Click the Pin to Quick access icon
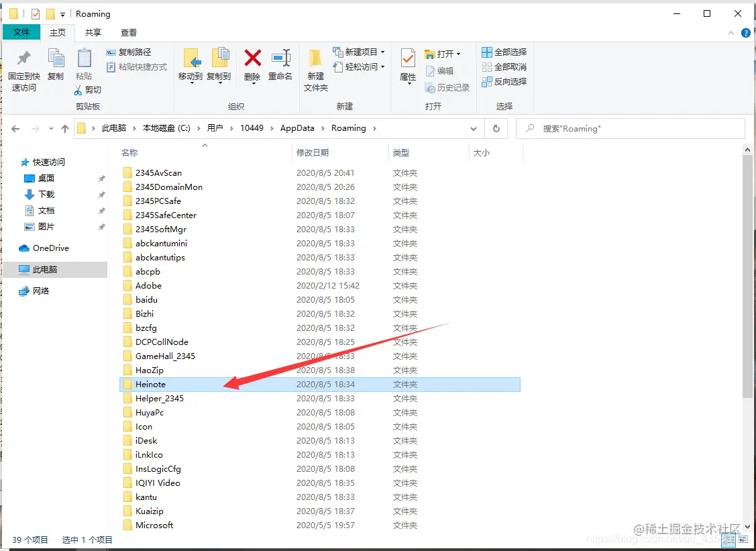 (x=23, y=58)
